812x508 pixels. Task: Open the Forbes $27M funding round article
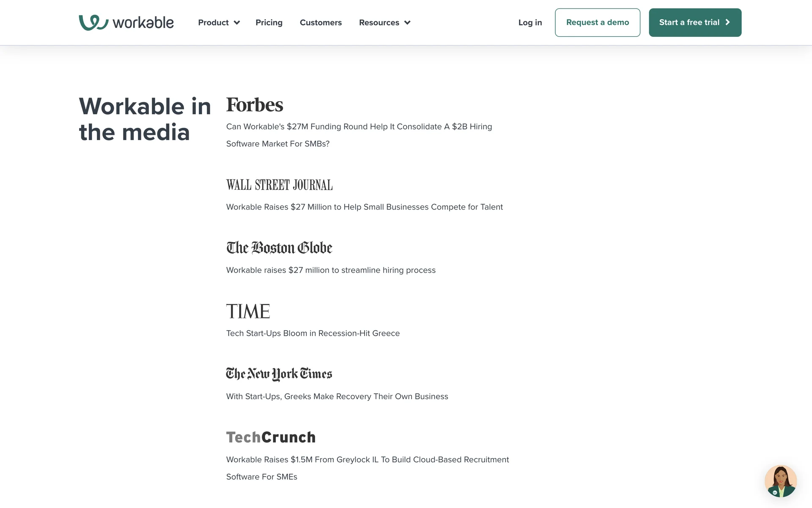coord(359,127)
